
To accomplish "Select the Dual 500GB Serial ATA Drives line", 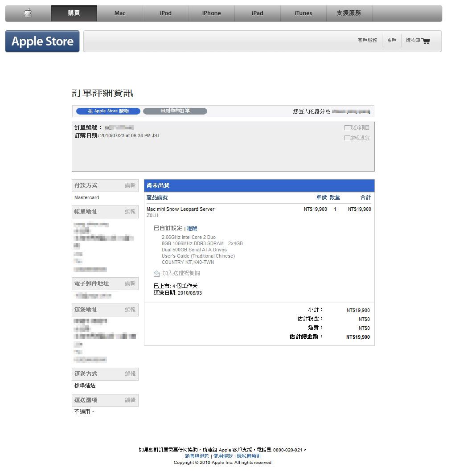I will [194, 250].
